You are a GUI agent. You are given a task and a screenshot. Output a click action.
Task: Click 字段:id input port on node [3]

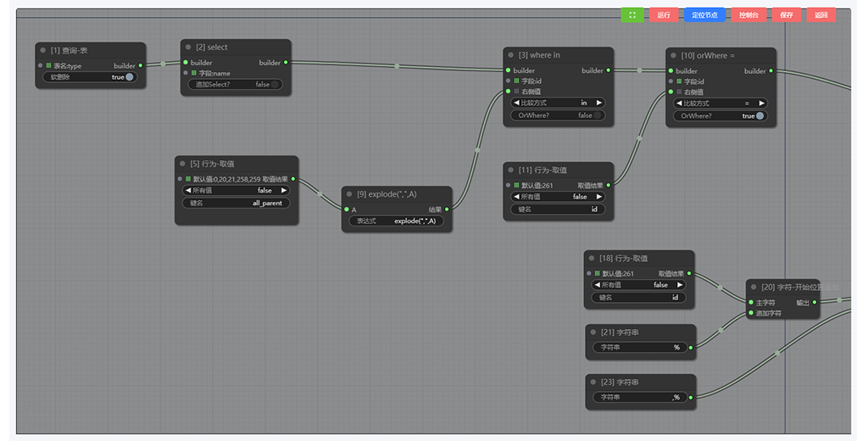click(x=509, y=81)
